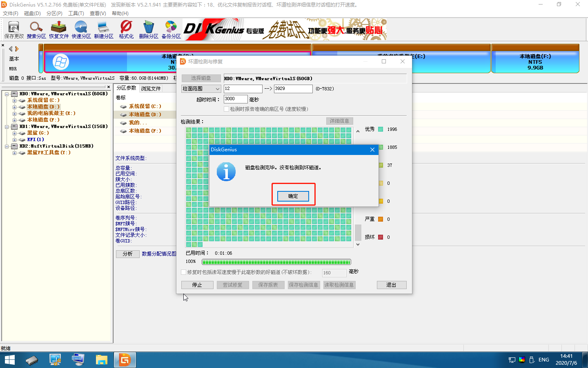Launch the 恢复文件 tool
This screenshot has height=368, width=588.
coord(59,30)
